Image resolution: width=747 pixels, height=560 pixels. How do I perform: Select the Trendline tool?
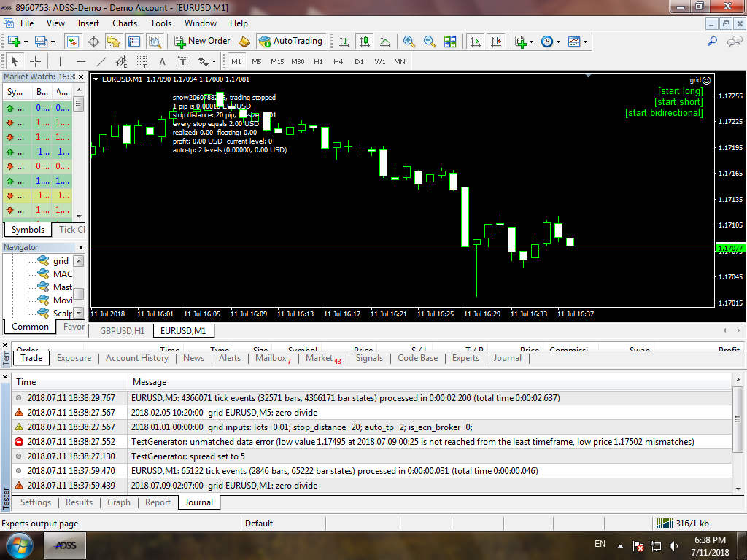point(101,61)
